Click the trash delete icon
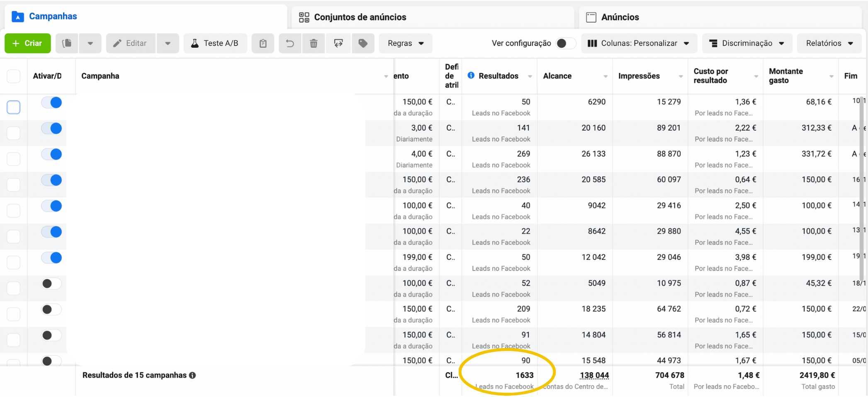Viewport: 868px width, 397px height. tap(314, 43)
